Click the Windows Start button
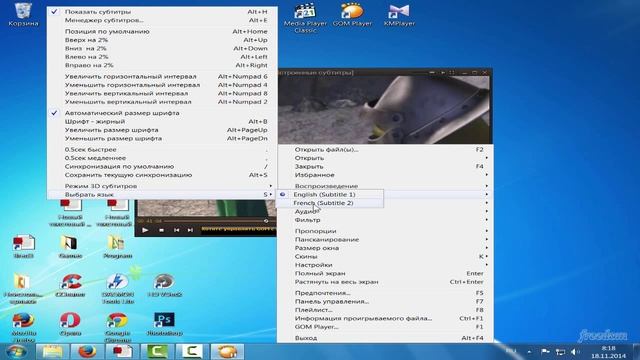The height and width of the screenshot is (360, 640). [17, 351]
